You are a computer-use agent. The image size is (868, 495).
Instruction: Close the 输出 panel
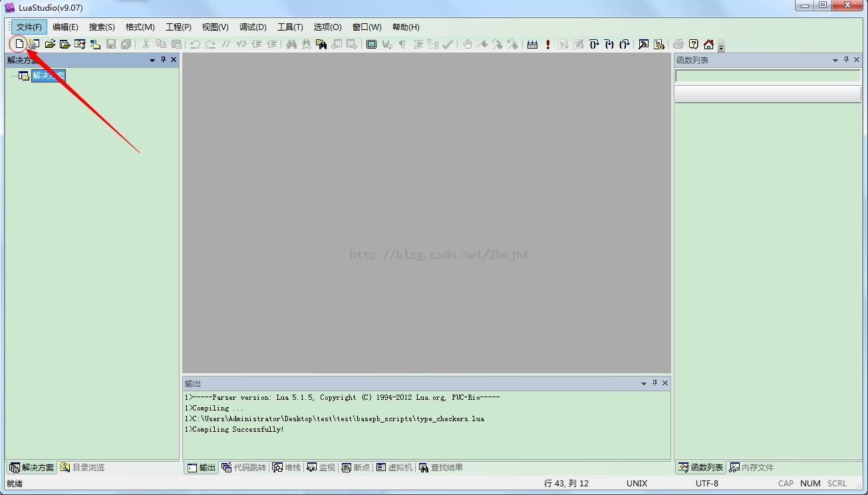(665, 383)
